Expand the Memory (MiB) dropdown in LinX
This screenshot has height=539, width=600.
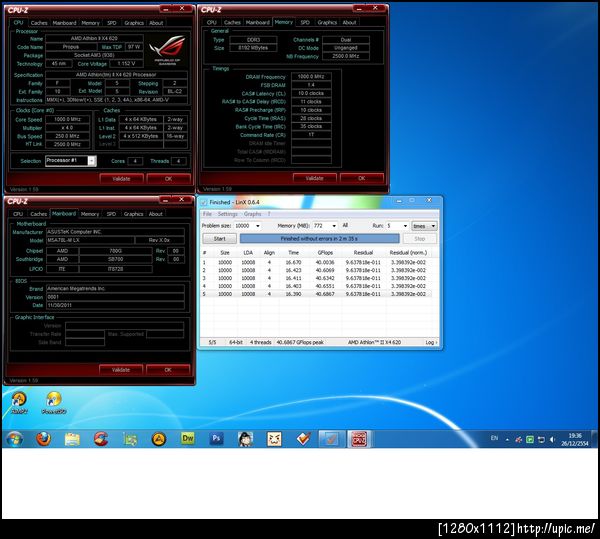click(x=334, y=226)
